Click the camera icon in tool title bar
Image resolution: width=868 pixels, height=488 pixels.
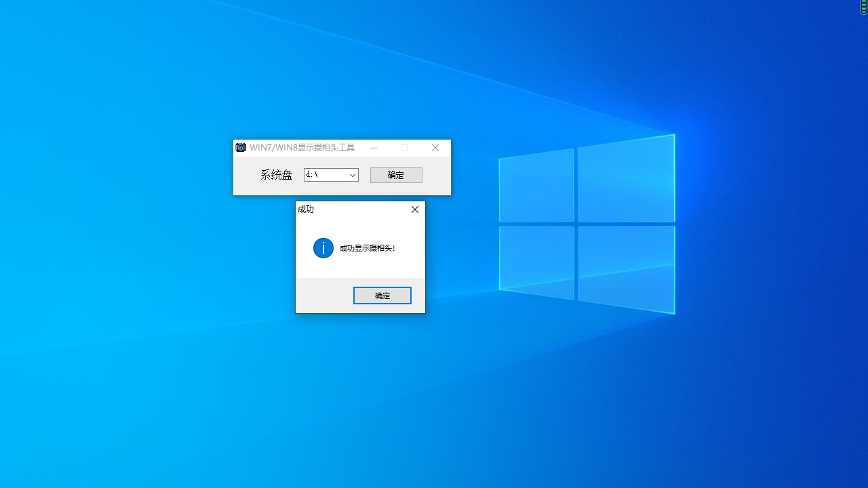pyautogui.click(x=241, y=148)
